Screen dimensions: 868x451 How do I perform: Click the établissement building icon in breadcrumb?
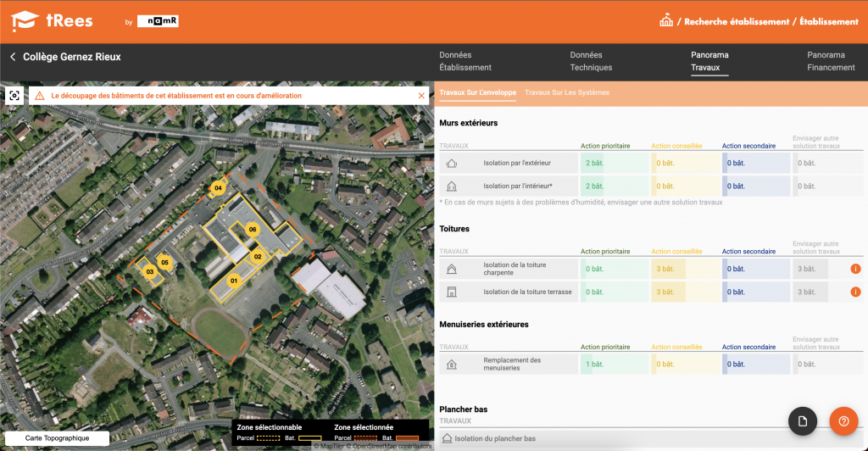point(666,21)
